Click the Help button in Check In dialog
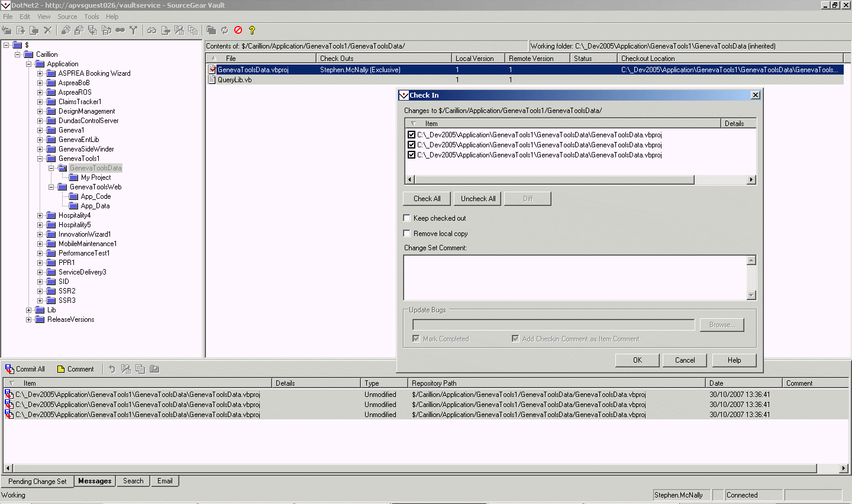The image size is (852, 504). (734, 360)
